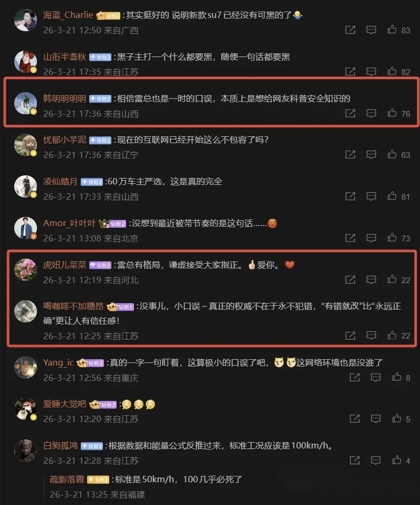
Task: Repost 爱睡大觉吧's emoji comment
Action: 355,419
